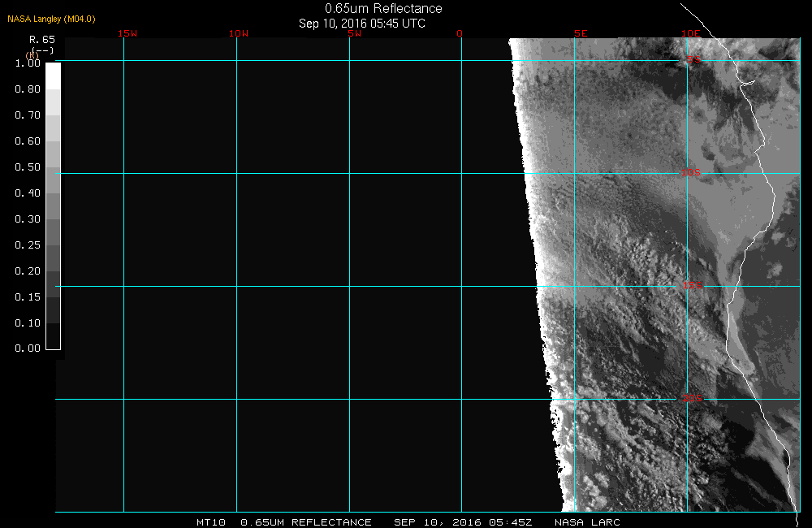Click the '5S' latitude label
The image size is (812, 528).
coord(693,59)
